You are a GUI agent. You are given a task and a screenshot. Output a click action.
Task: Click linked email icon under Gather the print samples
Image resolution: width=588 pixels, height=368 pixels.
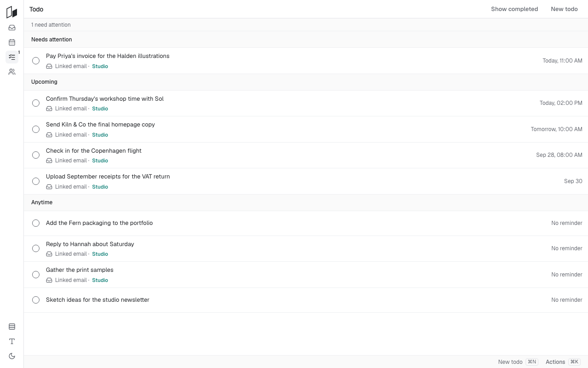(x=49, y=280)
